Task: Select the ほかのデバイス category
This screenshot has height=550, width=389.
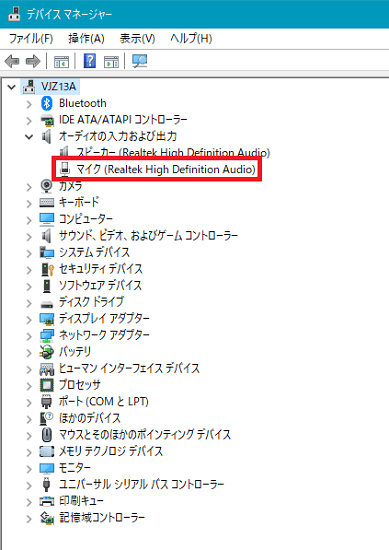Action: pyautogui.click(x=90, y=418)
